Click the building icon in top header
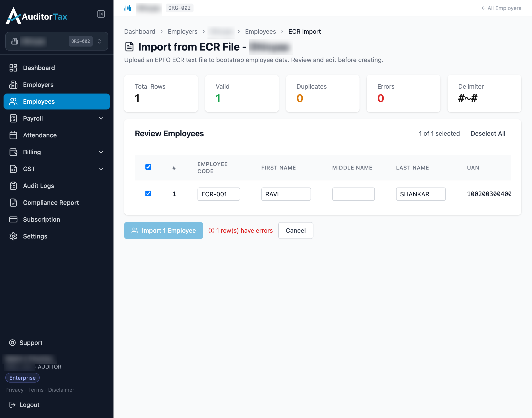Screen dimensions: 532x418 coord(128,8)
